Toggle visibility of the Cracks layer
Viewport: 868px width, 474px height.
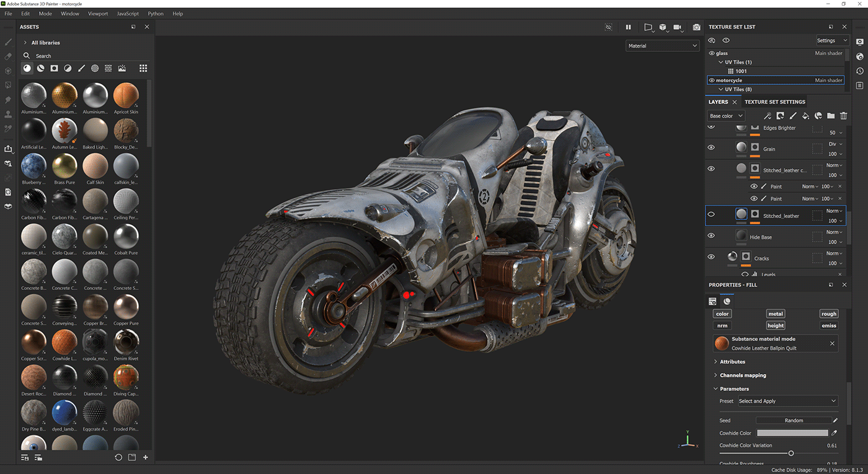tap(711, 257)
